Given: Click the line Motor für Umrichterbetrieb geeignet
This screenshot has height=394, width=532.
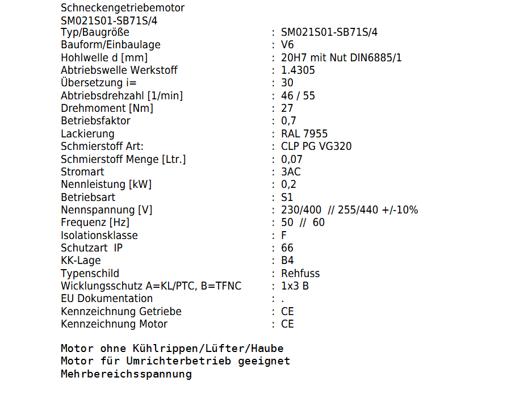Looking at the screenshot, I should pos(175,361).
